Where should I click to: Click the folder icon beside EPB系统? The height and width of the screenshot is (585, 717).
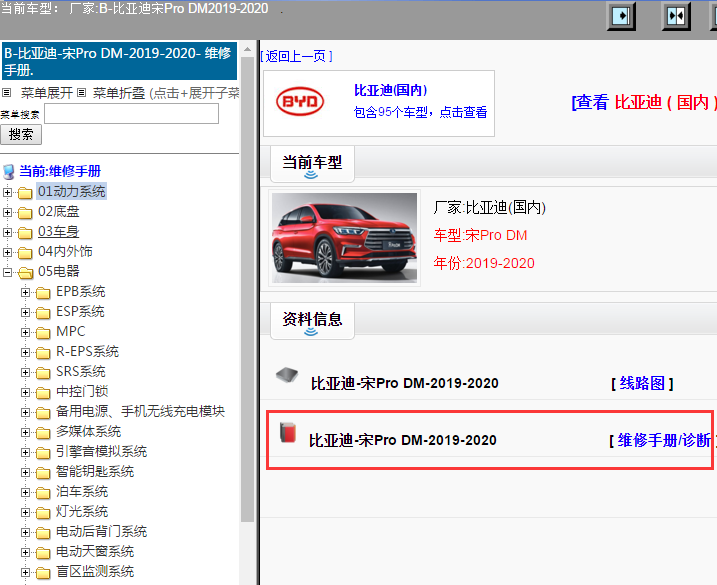click(43, 293)
